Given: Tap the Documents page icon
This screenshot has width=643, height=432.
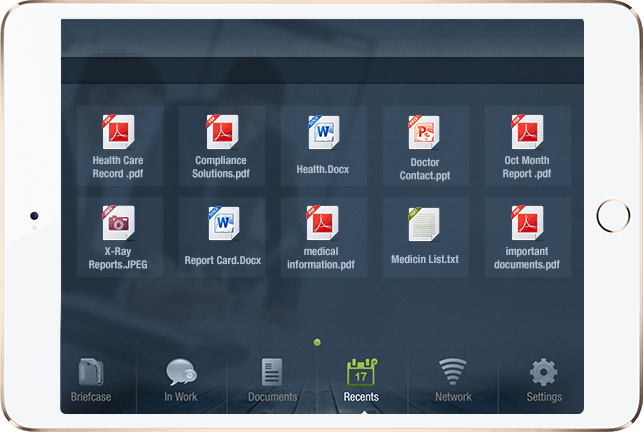Looking at the screenshot, I should 272,372.
